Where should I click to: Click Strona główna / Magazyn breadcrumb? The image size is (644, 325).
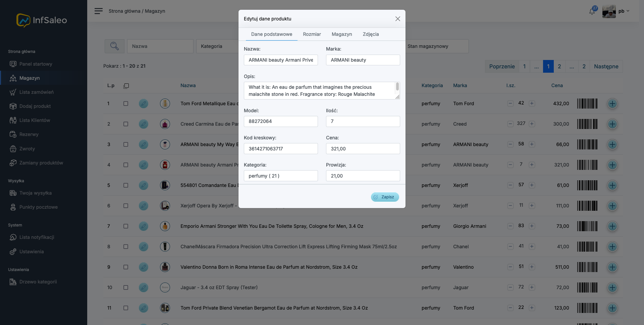pyautogui.click(x=137, y=11)
